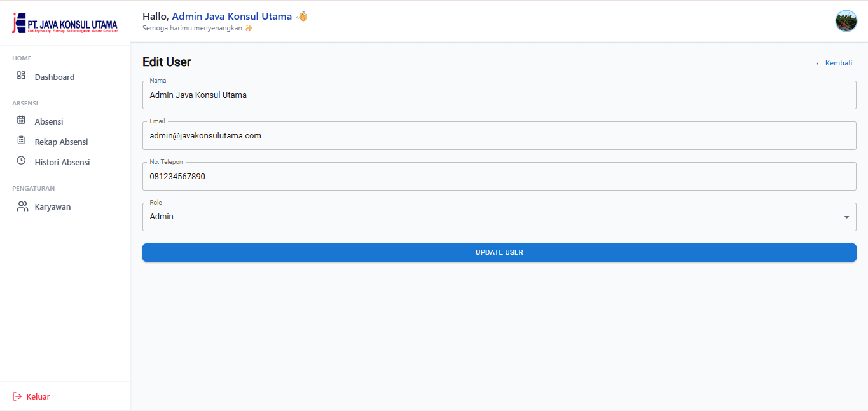Expand the Role selector showing Admin
The width and height of the screenshot is (868, 411).
point(499,217)
